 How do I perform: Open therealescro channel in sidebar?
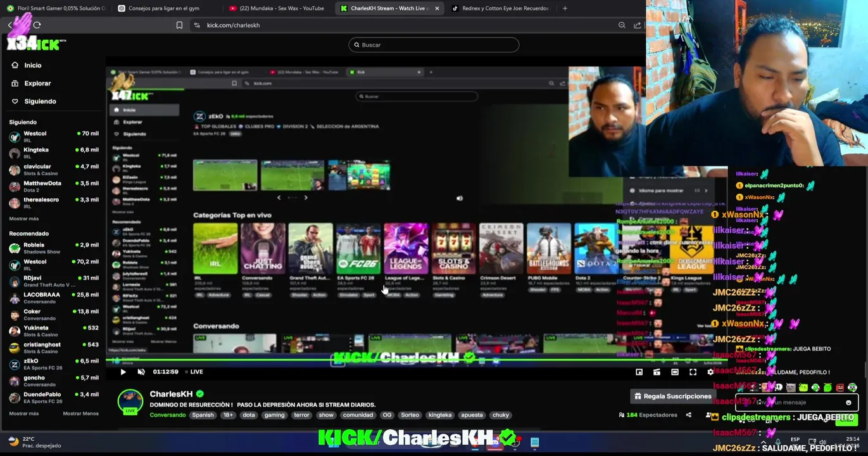(x=54, y=203)
